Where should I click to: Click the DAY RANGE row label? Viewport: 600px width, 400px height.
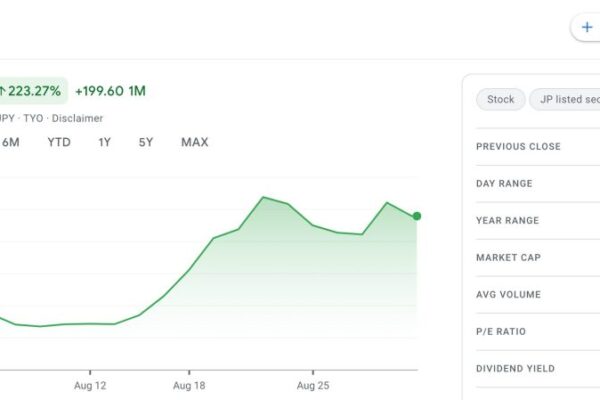(504, 184)
